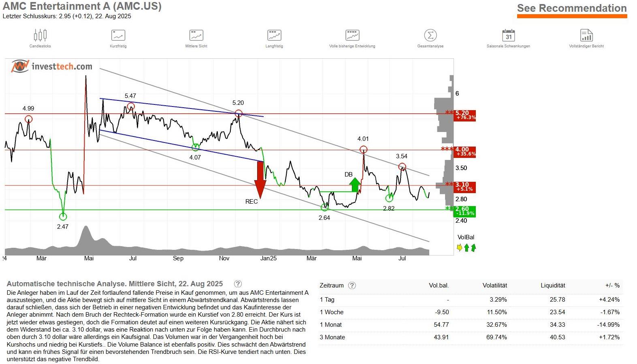Click the Letzter Schlusskurs 2.95 text
The height and width of the screenshot is (364, 637).
point(67,17)
